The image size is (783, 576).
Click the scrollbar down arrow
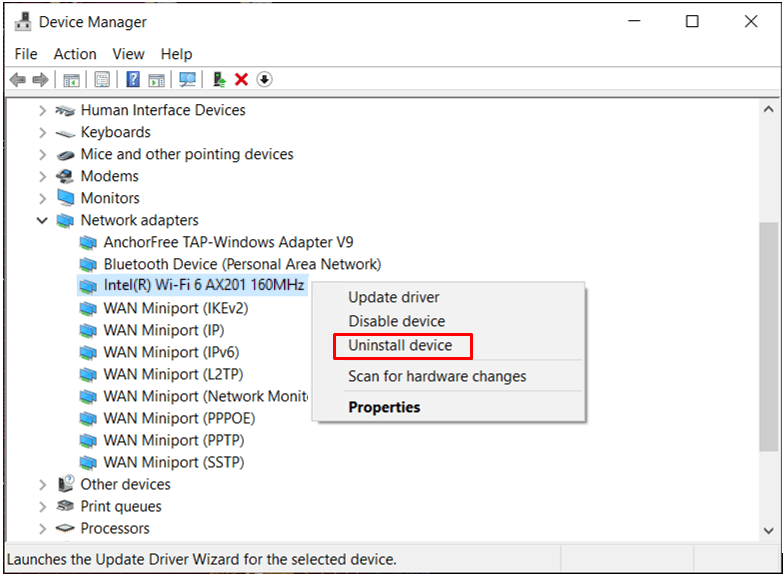pos(769,531)
